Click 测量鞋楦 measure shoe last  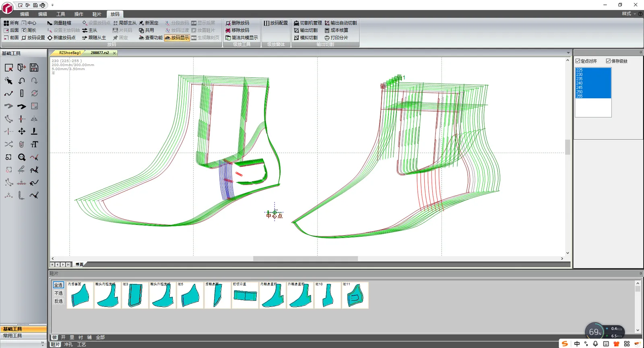[59, 23]
